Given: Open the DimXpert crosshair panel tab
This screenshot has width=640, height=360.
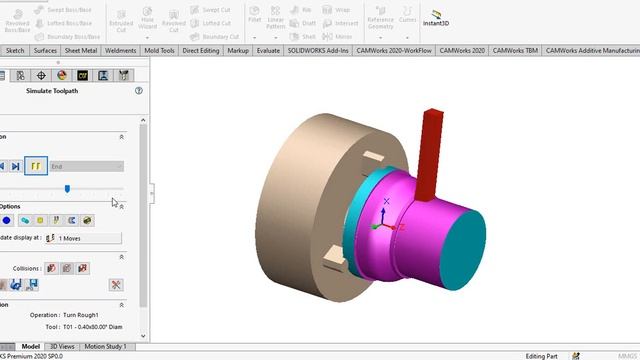Looking at the screenshot, I should 41,75.
